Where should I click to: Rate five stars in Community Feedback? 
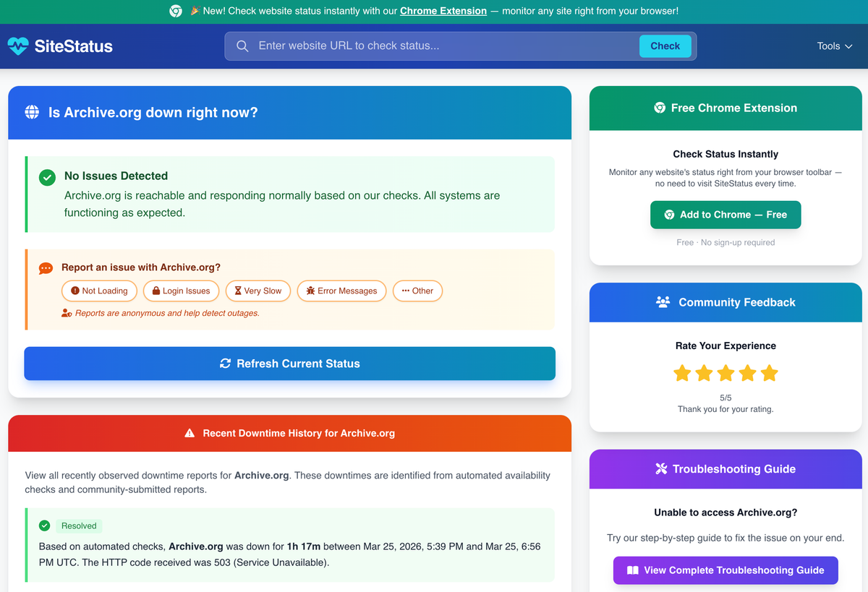[x=770, y=373]
